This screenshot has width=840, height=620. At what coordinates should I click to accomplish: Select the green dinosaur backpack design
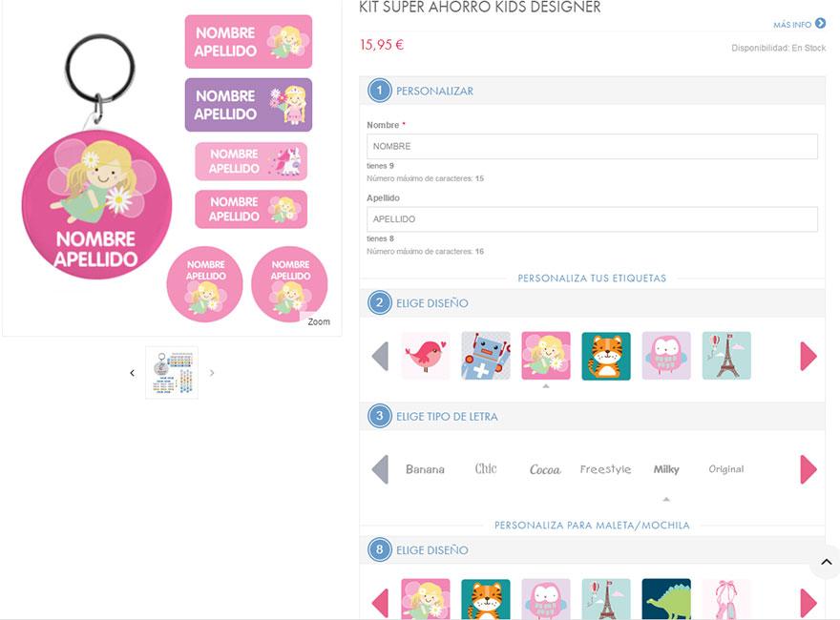coord(666,599)
